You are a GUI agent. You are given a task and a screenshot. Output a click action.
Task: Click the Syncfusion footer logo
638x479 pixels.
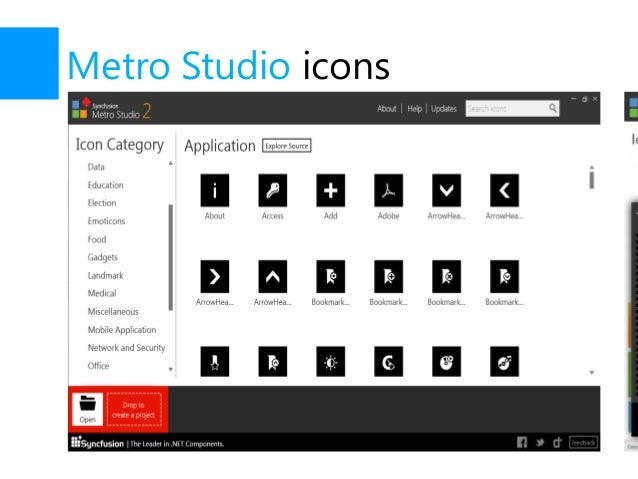97,442
